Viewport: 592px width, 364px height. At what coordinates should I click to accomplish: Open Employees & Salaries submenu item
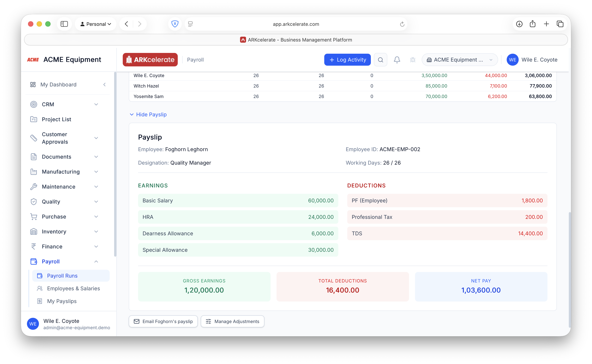71,288
